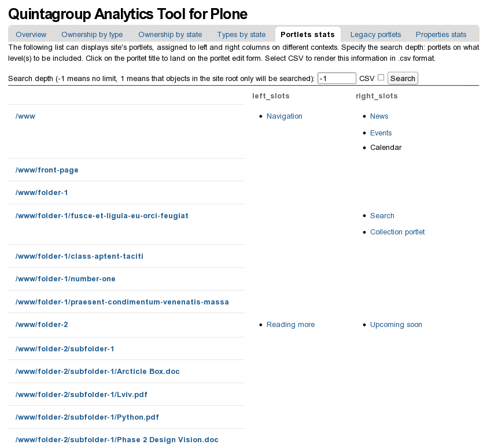This screenshot has height=448, width=483.
Task: Switch to the Overview tab
Action: [x=31, y=35]
